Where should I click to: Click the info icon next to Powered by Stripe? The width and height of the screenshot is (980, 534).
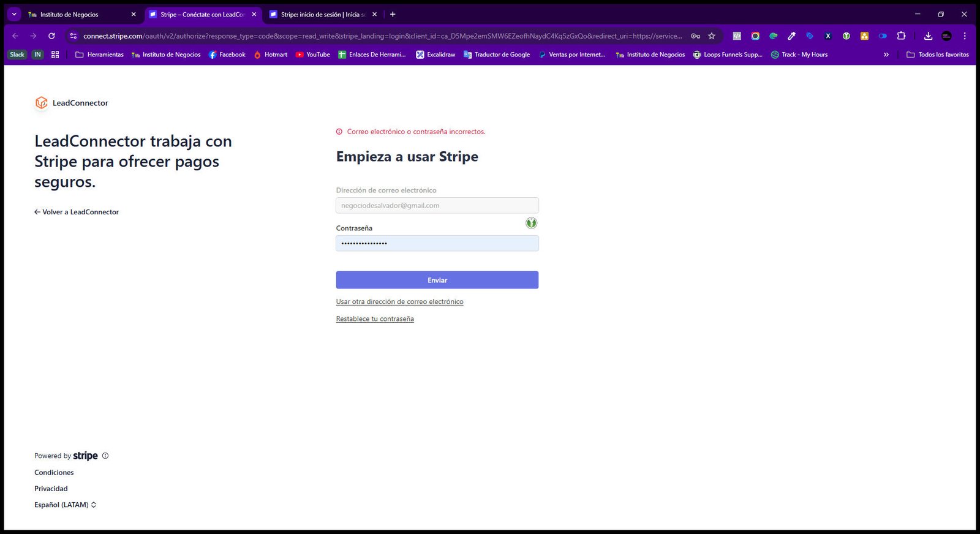pyautogui.click(x=105, y=456)
